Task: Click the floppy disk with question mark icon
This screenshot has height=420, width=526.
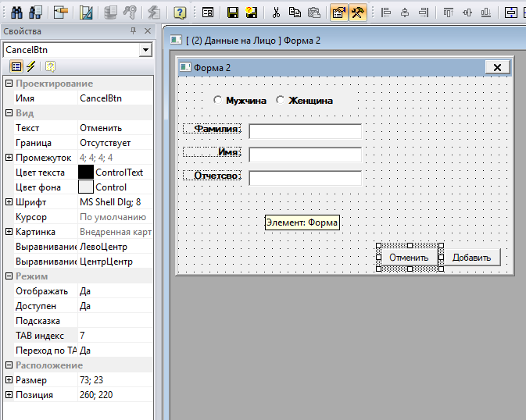Action: click(x=251, y=12)
